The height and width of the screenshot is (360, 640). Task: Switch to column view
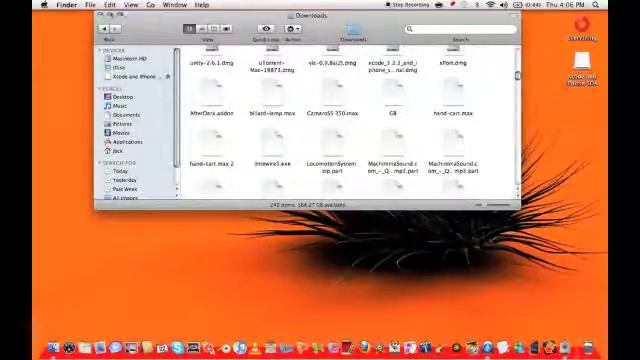point(213,29)
